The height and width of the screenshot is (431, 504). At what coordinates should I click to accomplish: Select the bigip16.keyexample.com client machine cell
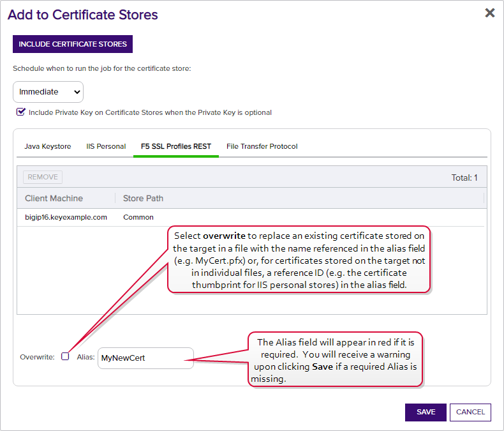(x=66, y=217)
